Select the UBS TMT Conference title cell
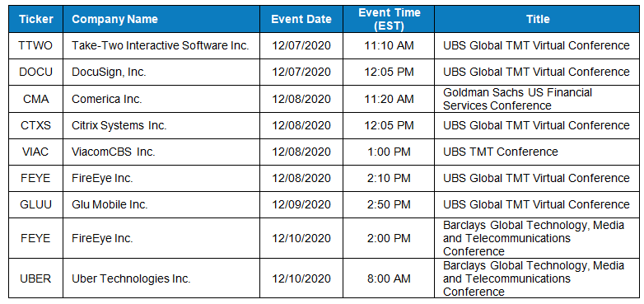 coord(537,152)
